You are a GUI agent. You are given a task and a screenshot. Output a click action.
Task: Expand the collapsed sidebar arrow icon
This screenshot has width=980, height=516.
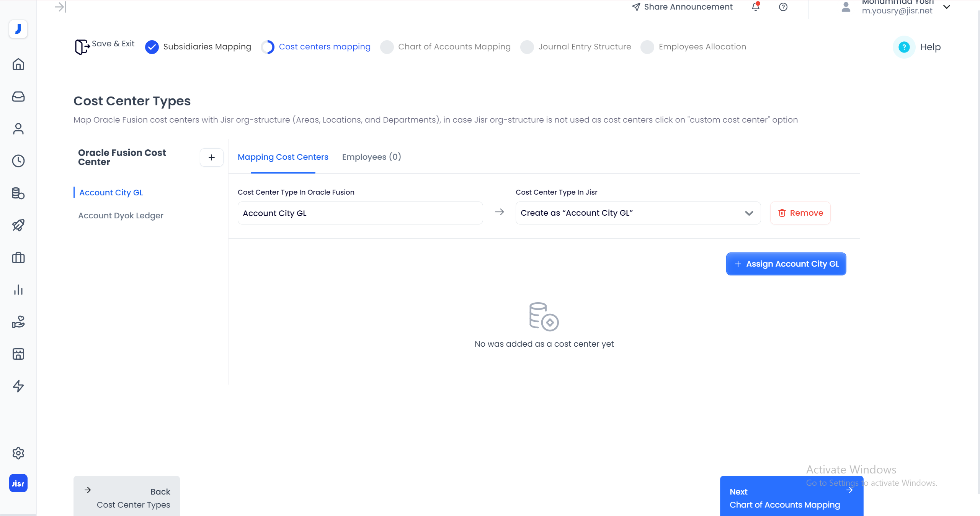click(60, 7)
